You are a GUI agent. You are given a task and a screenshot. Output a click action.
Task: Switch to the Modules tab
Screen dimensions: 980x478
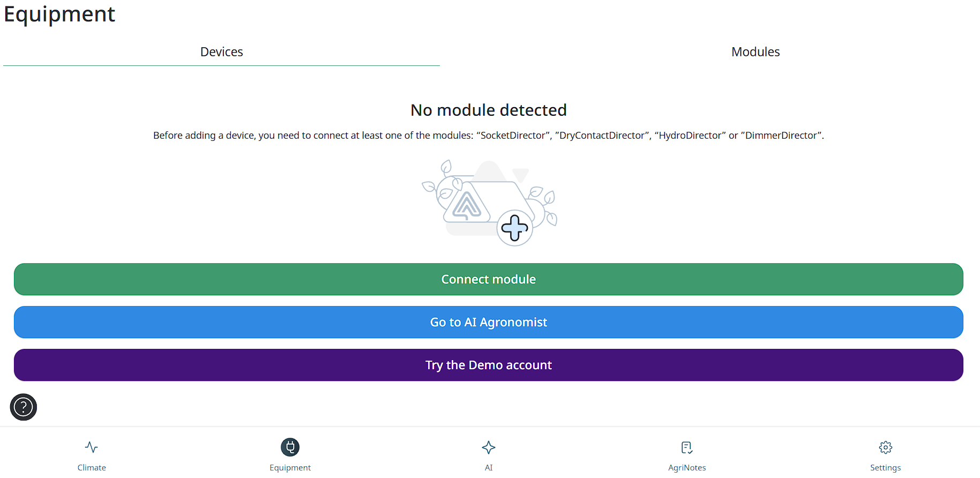pyautogui.click(x=755, y=52)
